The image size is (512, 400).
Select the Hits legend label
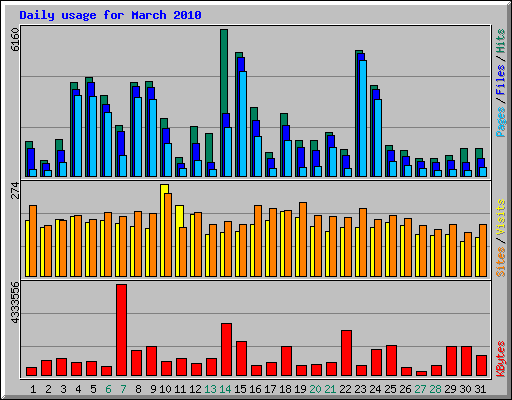(501, 41)
